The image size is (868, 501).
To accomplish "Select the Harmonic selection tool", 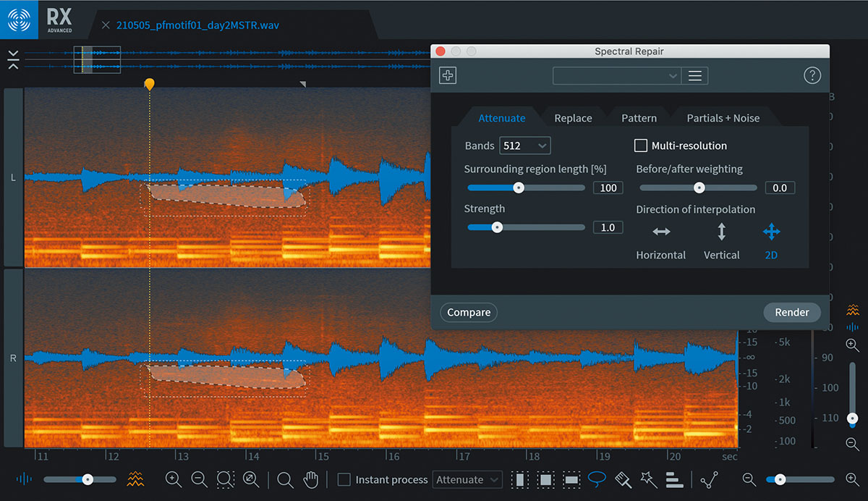I will [674, 479].
